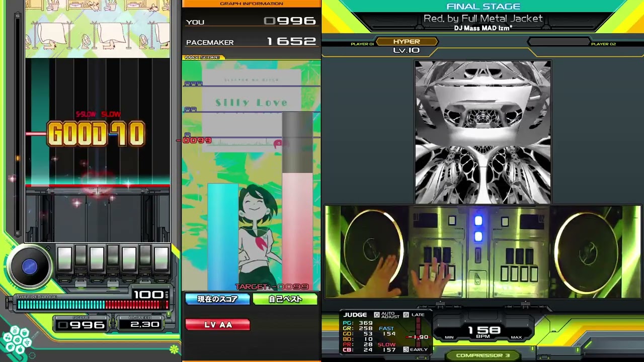The image size is (644, 362).
Task: Click the vertical song progress bar
Action: 18,124
